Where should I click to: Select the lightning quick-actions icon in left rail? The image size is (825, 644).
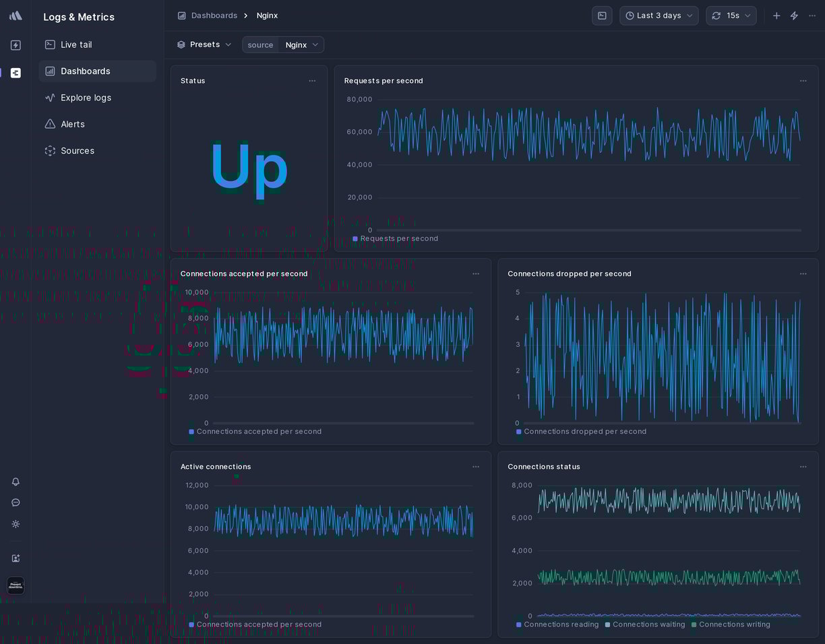pos(15,45)
